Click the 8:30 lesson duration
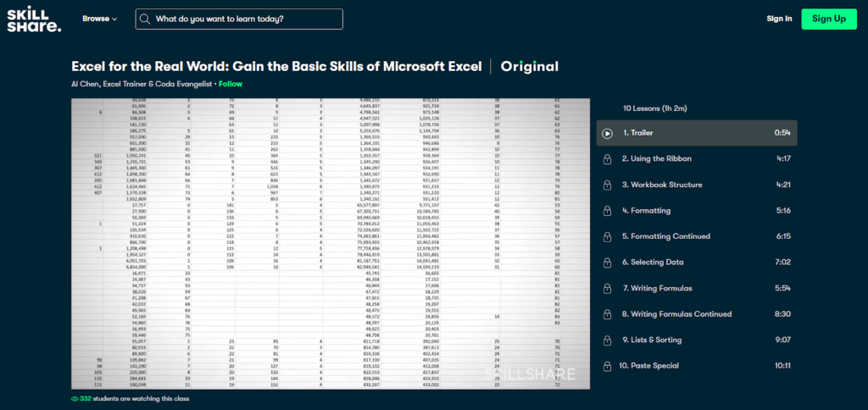This screenshot has width=868, height=410. click(x=782, y=314)
